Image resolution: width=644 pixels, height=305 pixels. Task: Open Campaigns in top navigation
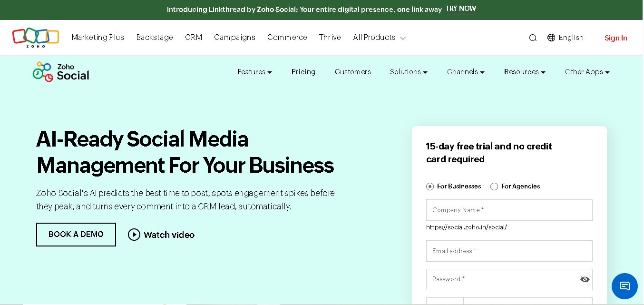pos(234,38)
